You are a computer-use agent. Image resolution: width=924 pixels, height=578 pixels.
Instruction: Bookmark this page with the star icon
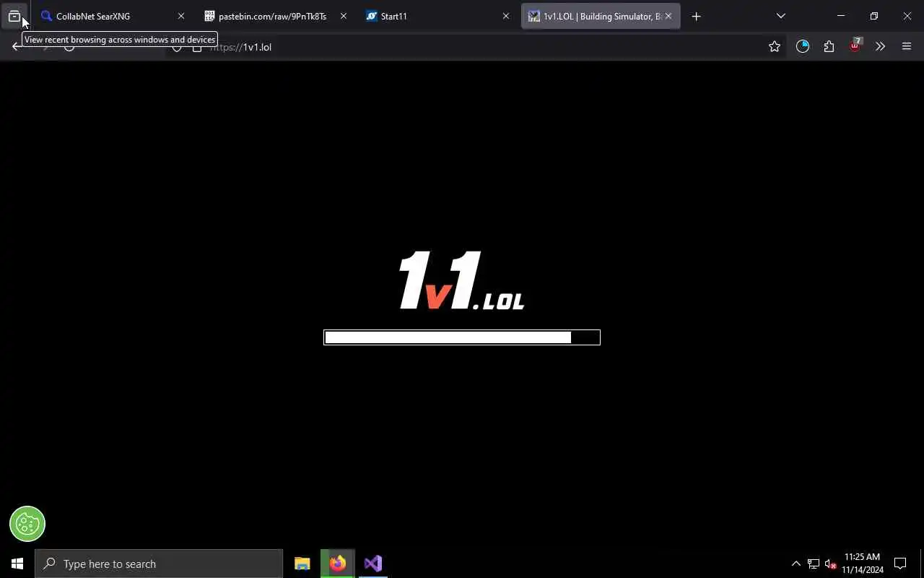775,47
